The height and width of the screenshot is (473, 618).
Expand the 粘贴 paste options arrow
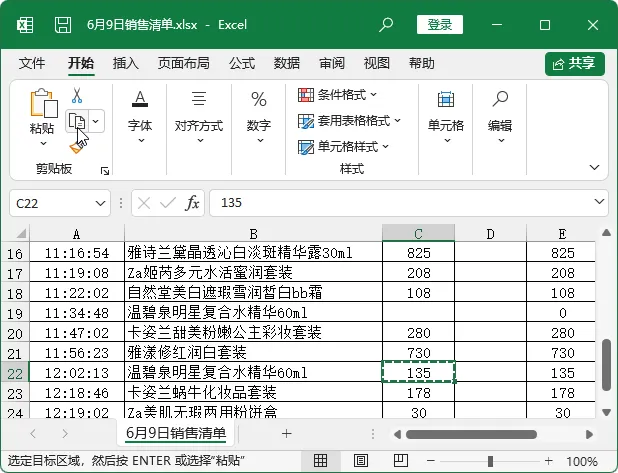pyautogui.click(x=43, y=143)
